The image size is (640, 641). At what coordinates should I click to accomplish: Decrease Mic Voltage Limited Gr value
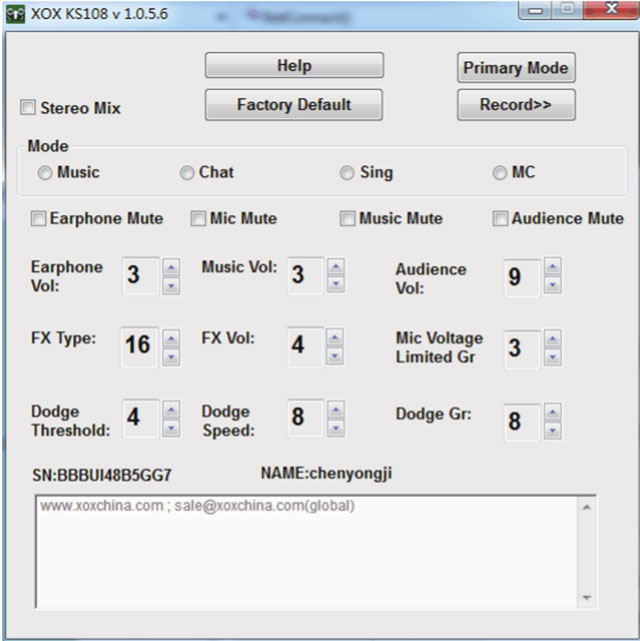(553, 357)
